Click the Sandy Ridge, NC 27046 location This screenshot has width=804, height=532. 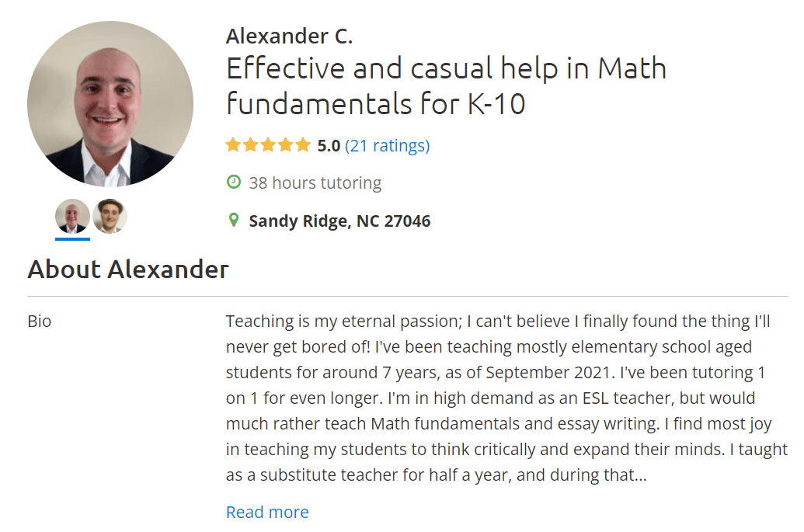(339, 221)
